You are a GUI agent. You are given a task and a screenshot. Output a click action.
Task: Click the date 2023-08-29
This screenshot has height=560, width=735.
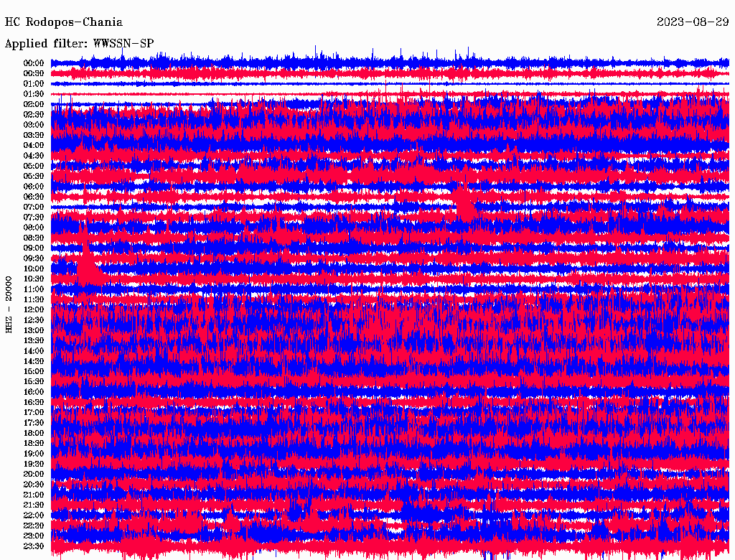(693, 23)
